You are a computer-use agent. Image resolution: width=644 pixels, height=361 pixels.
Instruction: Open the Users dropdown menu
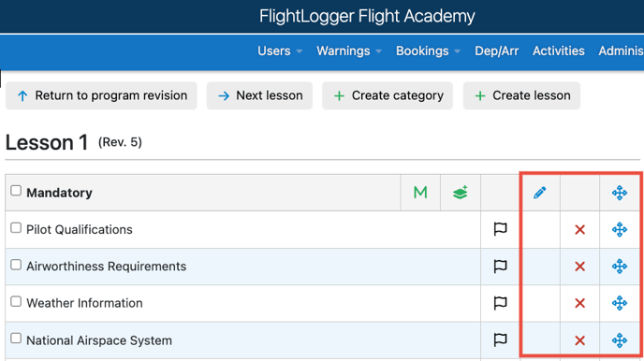(280, 51)
